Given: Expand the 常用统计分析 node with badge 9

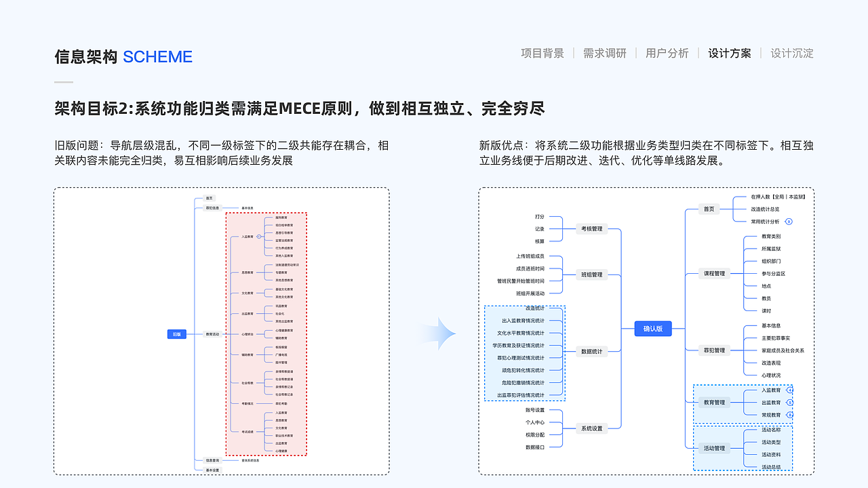Looking at the screenshot, I should pos(788,220).
